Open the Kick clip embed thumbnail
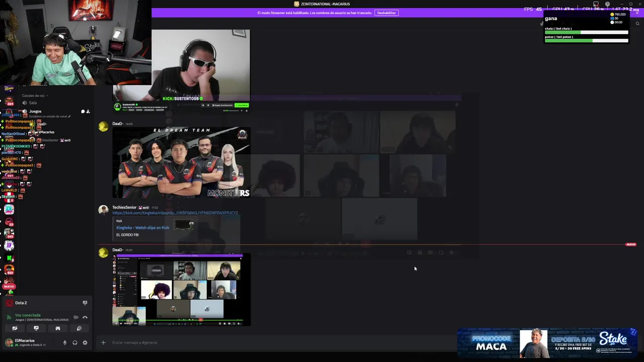The height and width of the screenshot is (362, 644). 184,225
